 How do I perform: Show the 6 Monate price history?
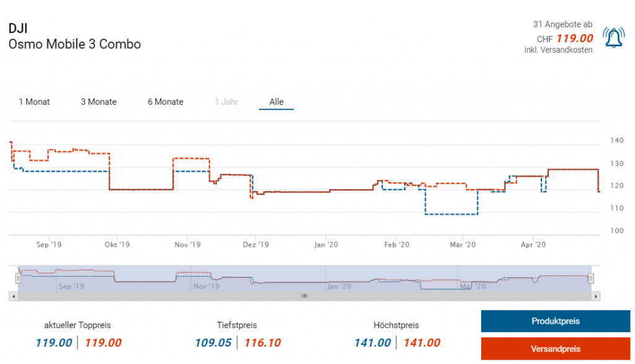click(166, 102)
